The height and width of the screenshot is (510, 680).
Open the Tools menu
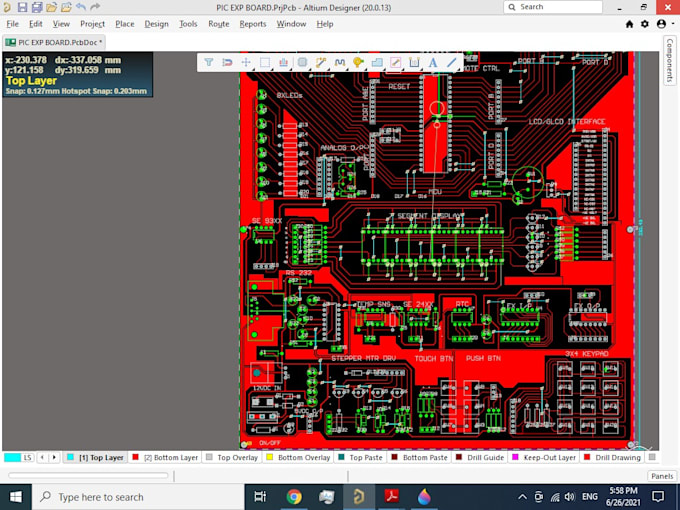pyautogui.click(x=188, y=24)
